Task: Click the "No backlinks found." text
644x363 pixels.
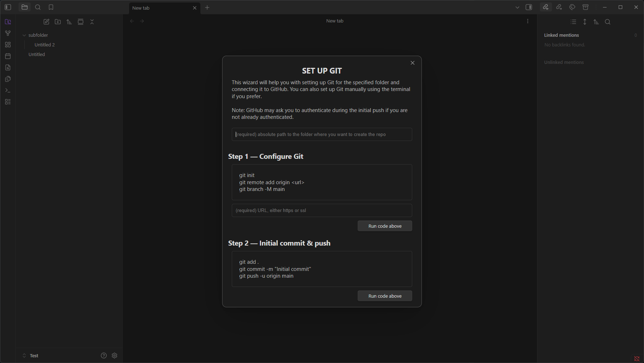Action: tap(564, 45)
